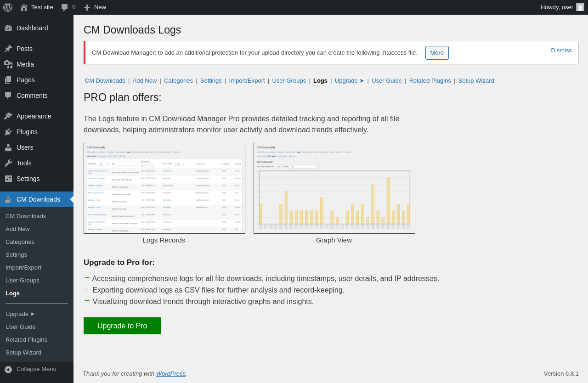Click the Tools wrench icon
Viewport: 588px width, 383px height.
8,163
